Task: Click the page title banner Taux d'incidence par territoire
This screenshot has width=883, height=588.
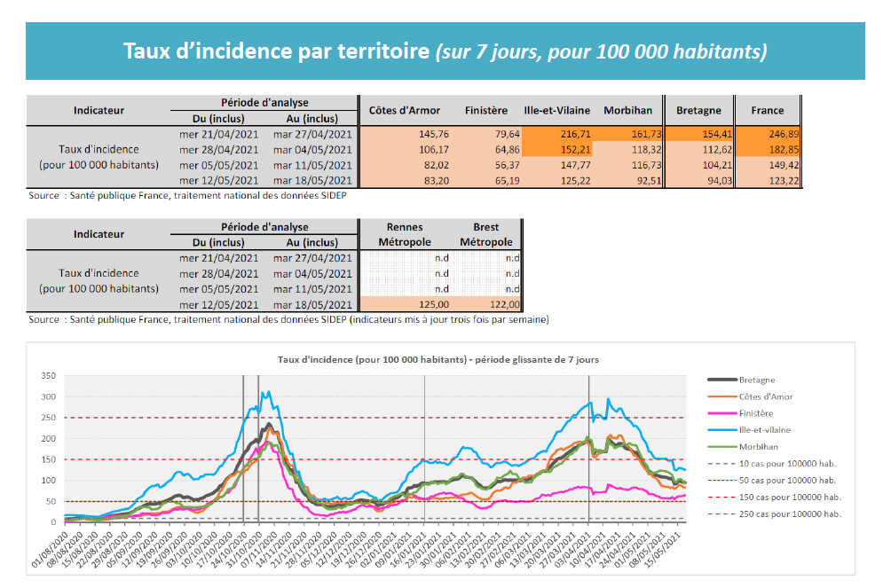Action: click(x=445, y=51)
